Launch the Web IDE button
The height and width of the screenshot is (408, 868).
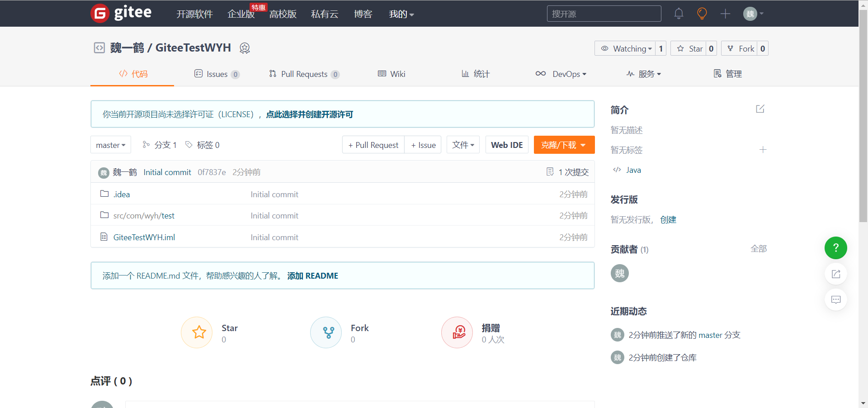point(507,145)
